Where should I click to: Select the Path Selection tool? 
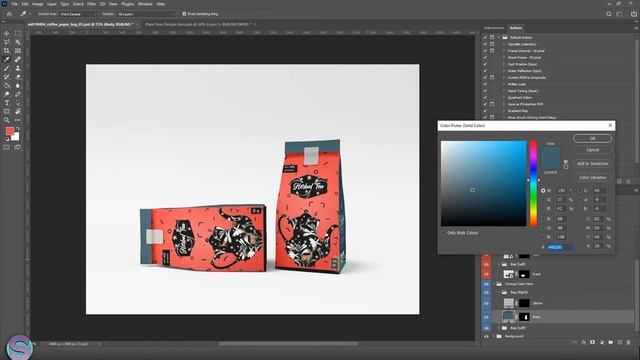pyautogui.click(x=18, y=103)
